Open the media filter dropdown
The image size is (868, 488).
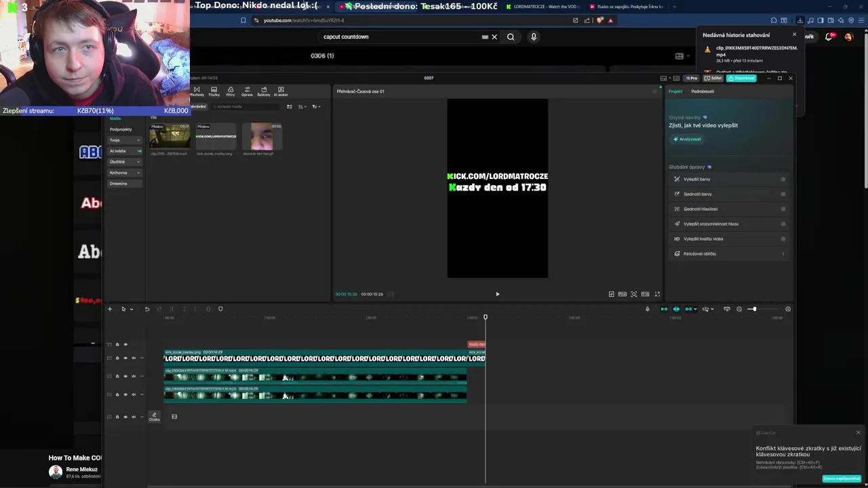click(316, 106)
